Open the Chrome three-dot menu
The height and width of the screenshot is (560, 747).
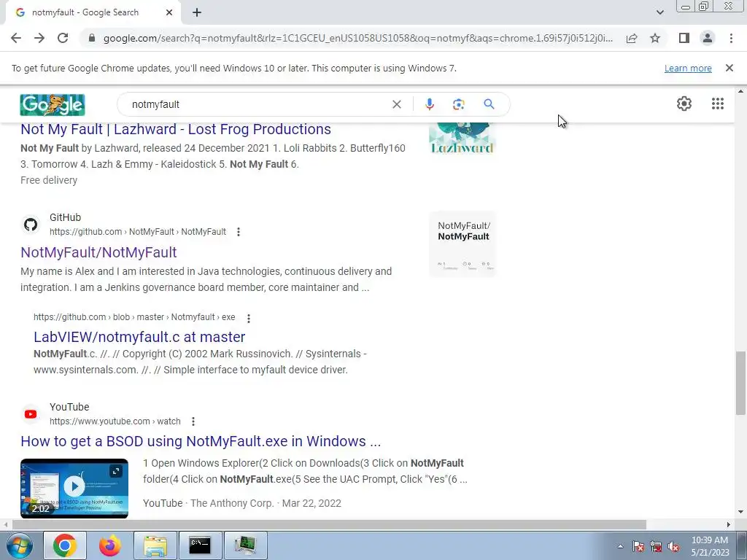(x=731, y=38)
